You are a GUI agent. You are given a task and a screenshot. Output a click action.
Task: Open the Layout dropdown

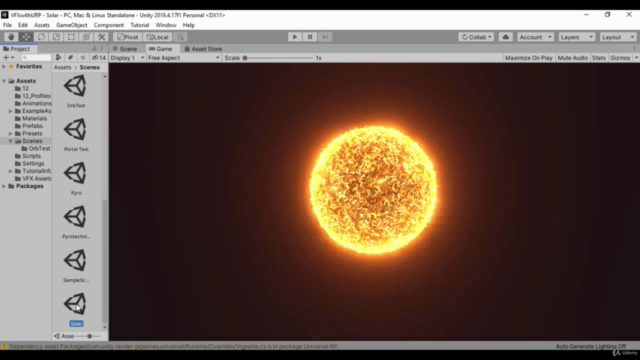[618, 37]
